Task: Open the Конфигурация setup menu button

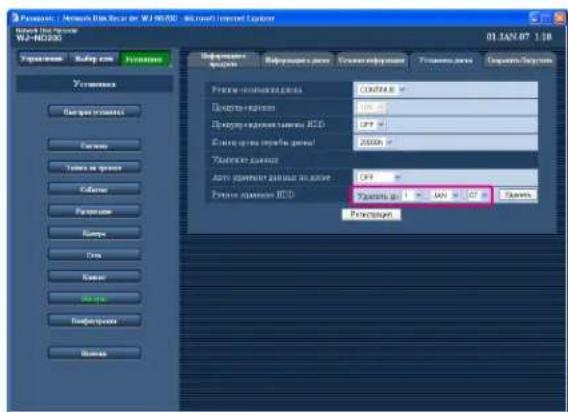Action: pyautogui.click(x=94, y=321)
